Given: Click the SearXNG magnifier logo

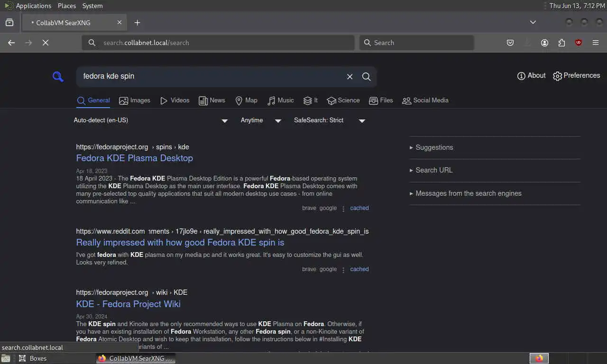Looking at the screenshot, I should 58,76.
